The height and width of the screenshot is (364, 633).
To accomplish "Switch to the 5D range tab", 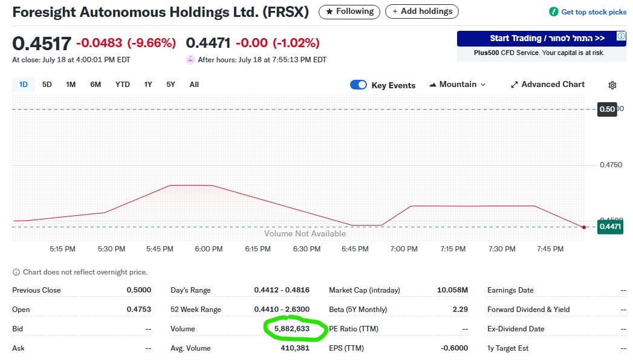I will click(x=47, y=85).
